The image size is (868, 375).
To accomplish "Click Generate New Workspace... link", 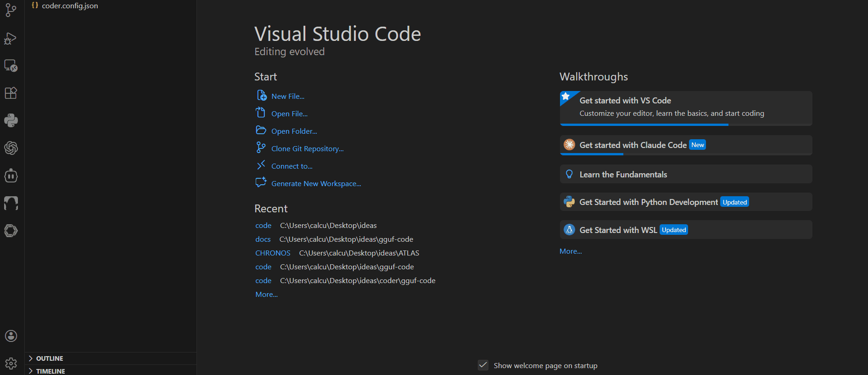I will (x=316, y=183).
